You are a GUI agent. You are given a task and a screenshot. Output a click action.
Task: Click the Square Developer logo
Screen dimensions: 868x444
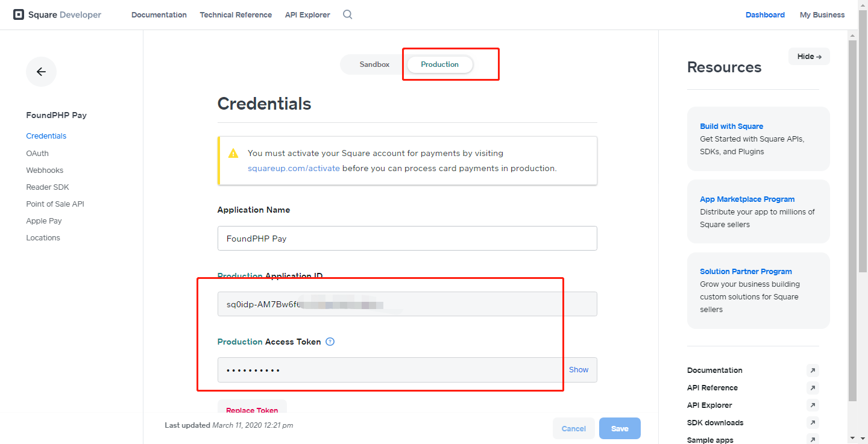(57, 14)
